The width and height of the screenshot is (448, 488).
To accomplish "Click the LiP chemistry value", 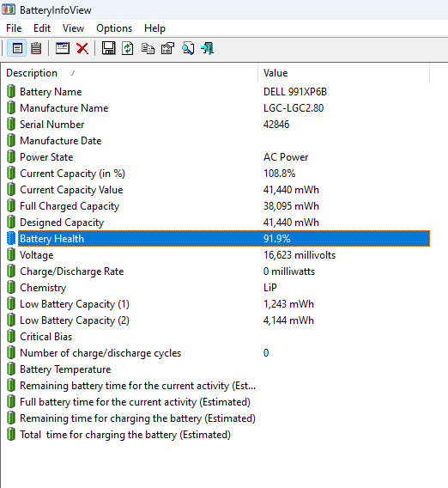I will click(x=269, y=288).
